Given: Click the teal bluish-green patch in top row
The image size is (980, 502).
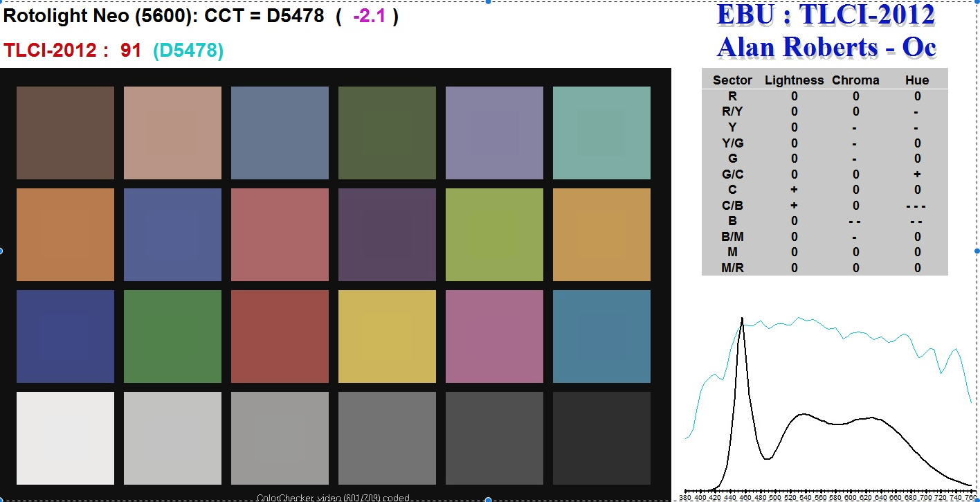Looking at the screenshot, I should pyautogui.click(x=601, y=132).
